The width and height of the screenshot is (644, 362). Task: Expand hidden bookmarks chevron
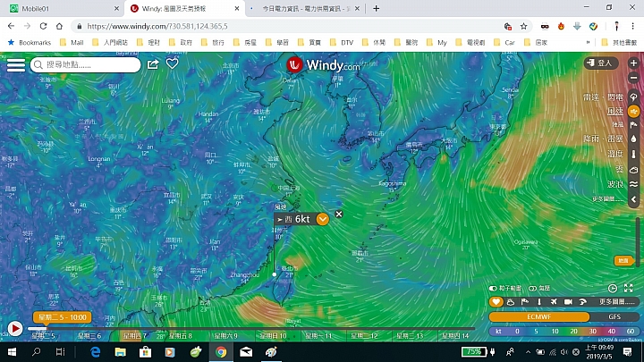tap(589, 43)
